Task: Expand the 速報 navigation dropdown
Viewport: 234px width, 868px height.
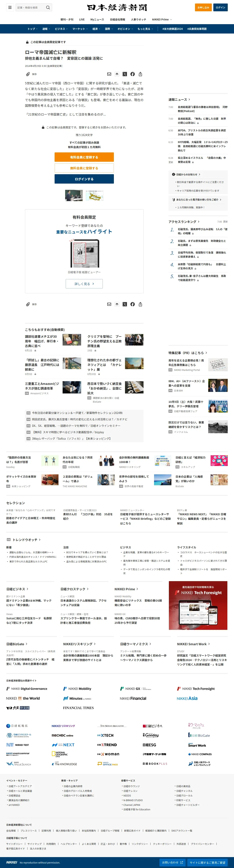Action: click(x=46, y=29)
